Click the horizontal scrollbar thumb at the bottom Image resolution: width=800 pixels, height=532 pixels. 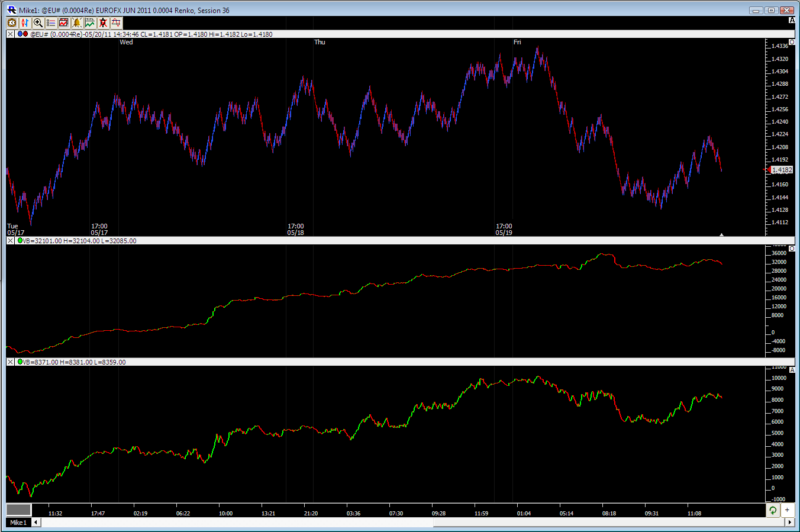(608, 523)
